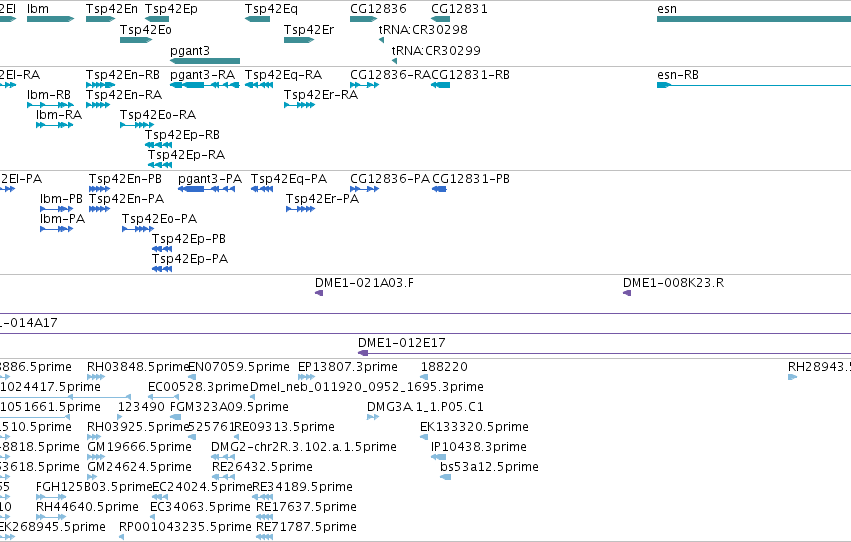Select the Tsp42En gene label

[x=112, y=9]
